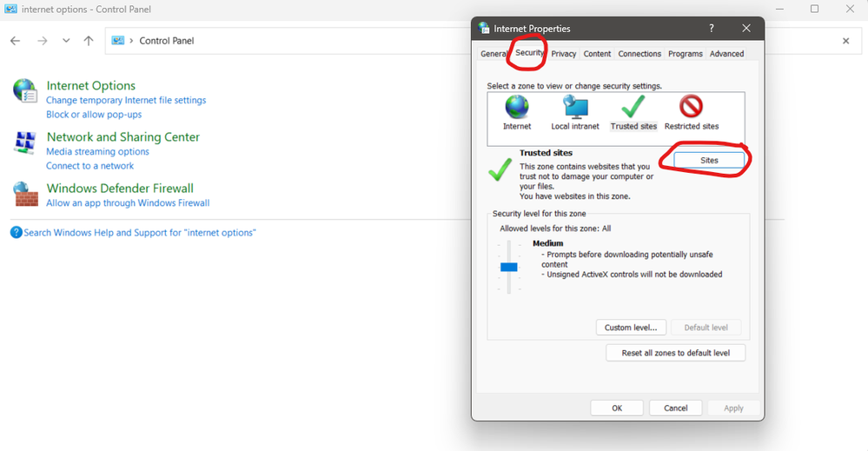Open Connect to a network link
Viewport: 868px width, 451px height.
(x=89, y=166)
